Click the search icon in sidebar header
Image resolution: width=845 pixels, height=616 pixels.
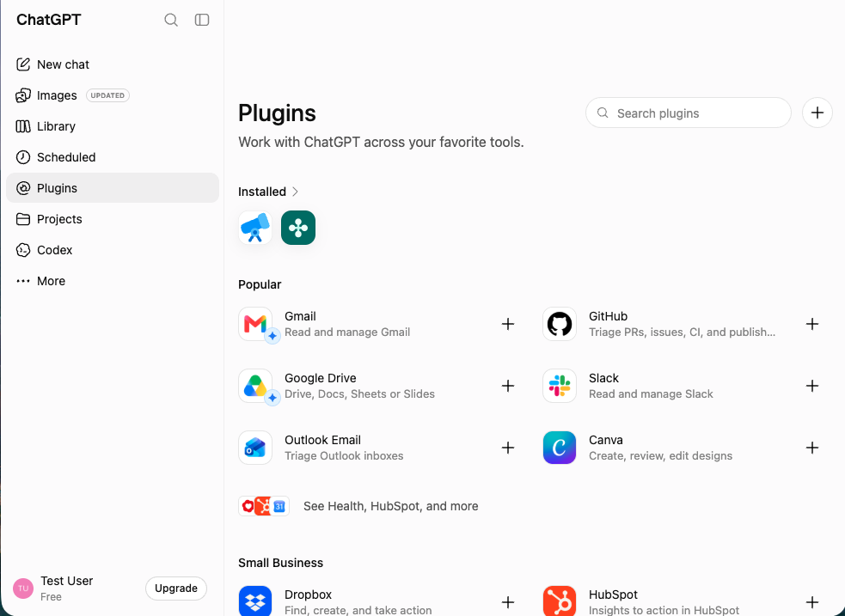point(171,20)
